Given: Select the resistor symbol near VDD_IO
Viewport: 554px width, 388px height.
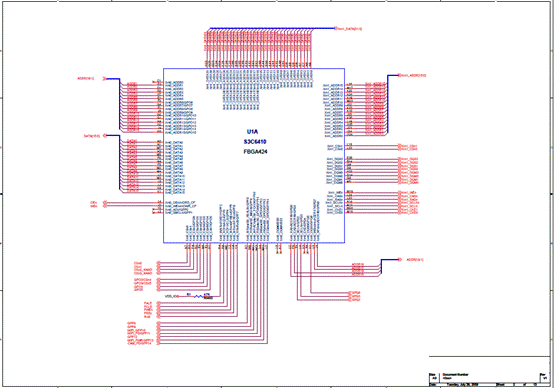Looking at the screenshot, I should 199,296.
